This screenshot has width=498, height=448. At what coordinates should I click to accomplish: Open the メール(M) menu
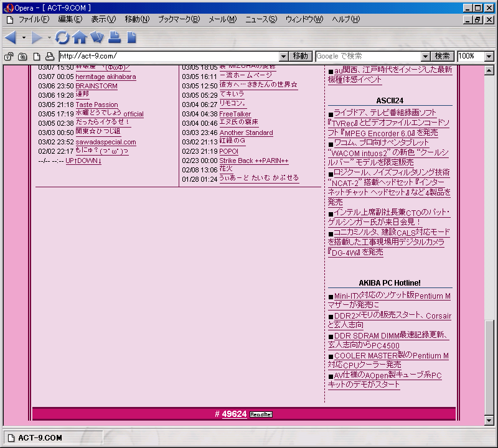pos(223,19)
